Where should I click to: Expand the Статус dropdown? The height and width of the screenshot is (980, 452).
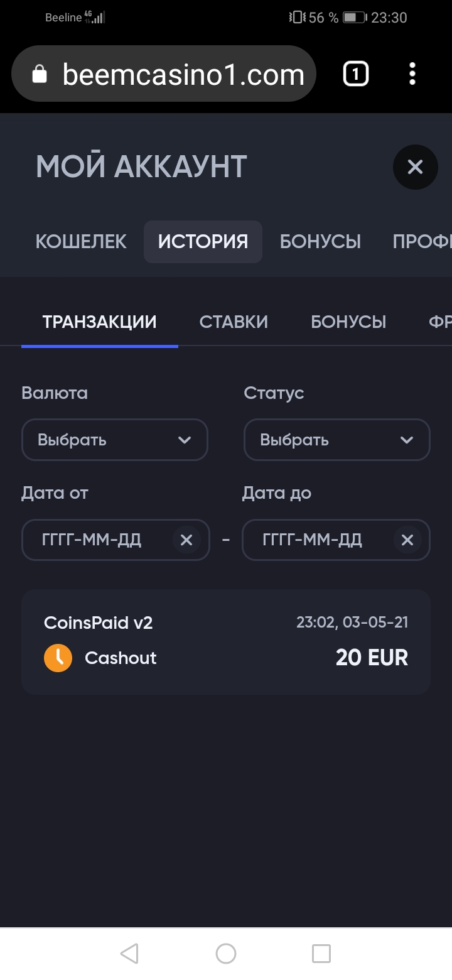click(x=337, y=440)
